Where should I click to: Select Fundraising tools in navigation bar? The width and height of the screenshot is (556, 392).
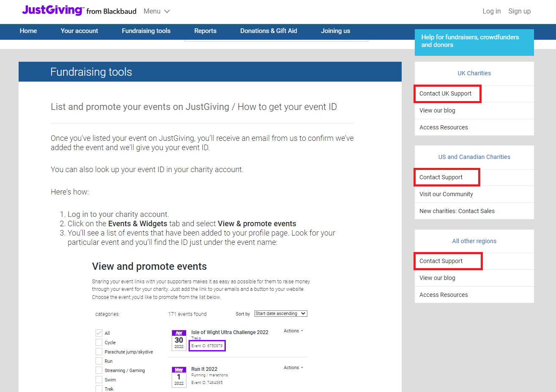(x=146, y=31)
